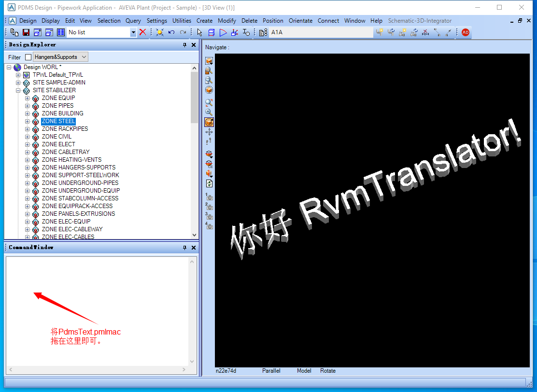Viewport: 537px width, 392px height.
Task: Close the Command Window panel
Action: pos(194,248)
